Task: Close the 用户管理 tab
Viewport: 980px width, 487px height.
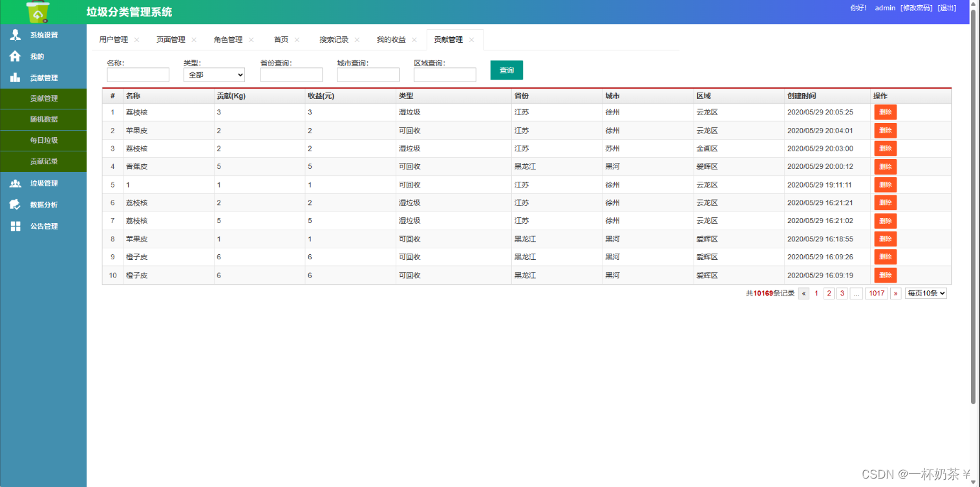Action: coord(136,40)
